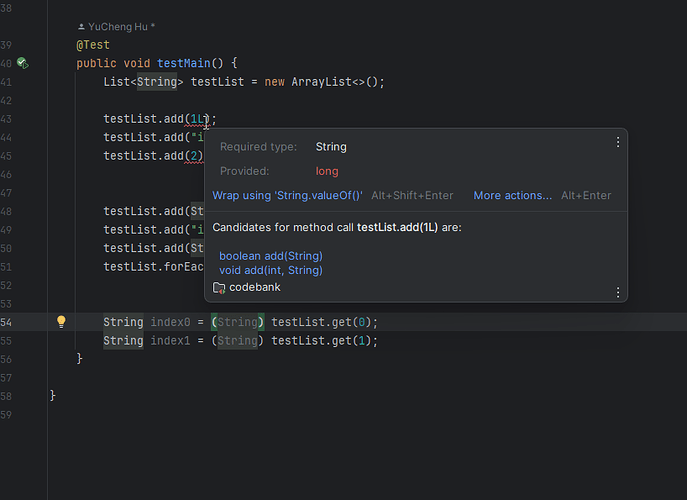The height and width of the screenshot is (500, 687).
Task: Click (String) cast on line 54
Action: 237,322
